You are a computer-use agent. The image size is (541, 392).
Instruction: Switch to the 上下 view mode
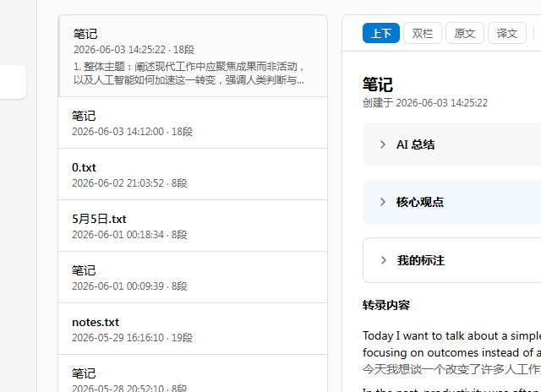click(381, 33)
